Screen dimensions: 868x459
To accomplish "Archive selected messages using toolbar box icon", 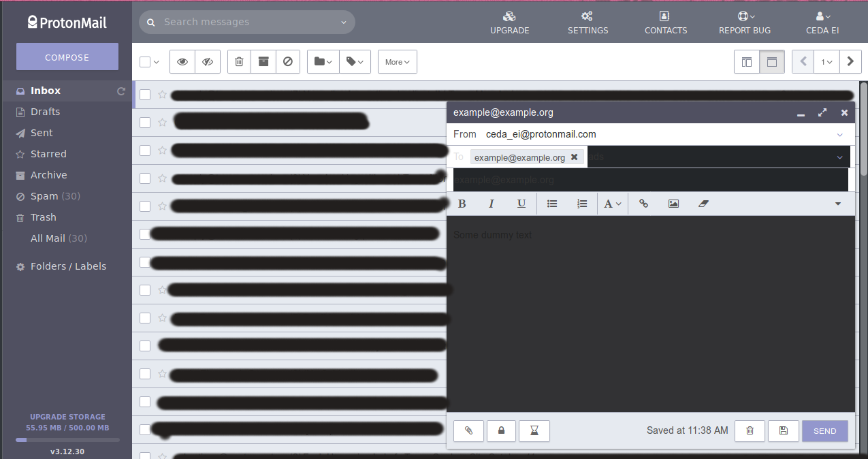I will (x=263, y=62).
